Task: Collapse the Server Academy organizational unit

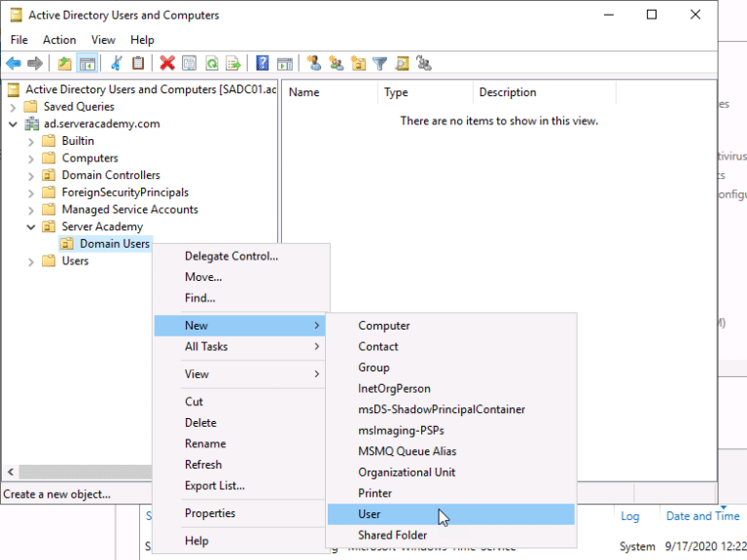Action: coord(31,227)
